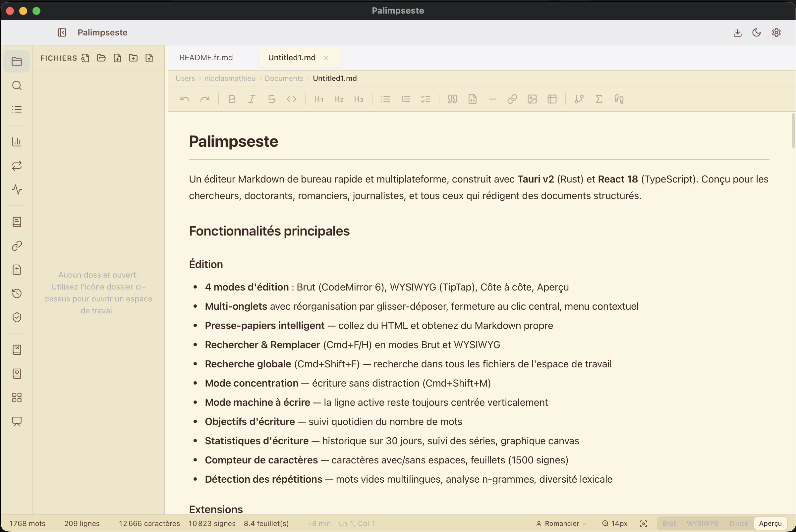Apply Heading 1 style
Screen dimensions: 796x532
tap(318, 99)
